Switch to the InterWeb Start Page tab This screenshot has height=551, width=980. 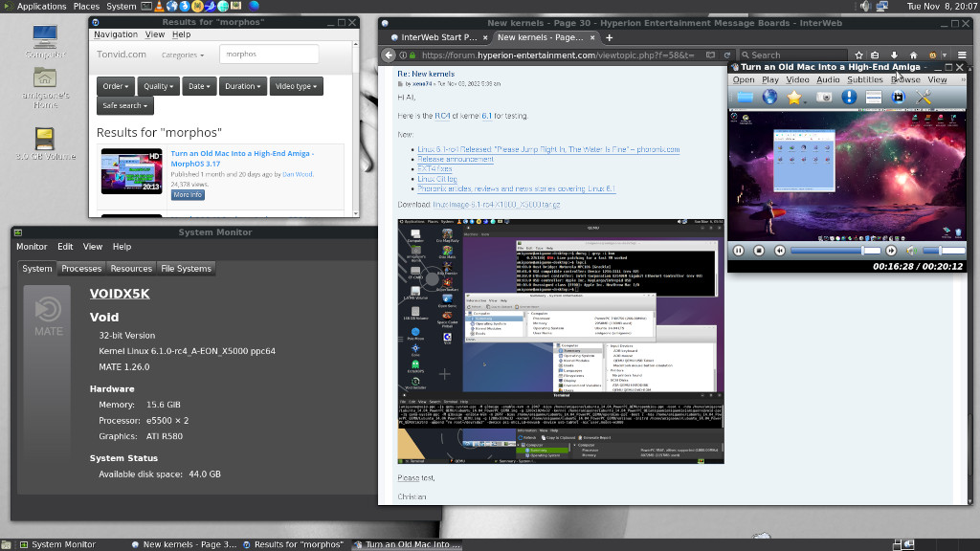coord(437,37)
